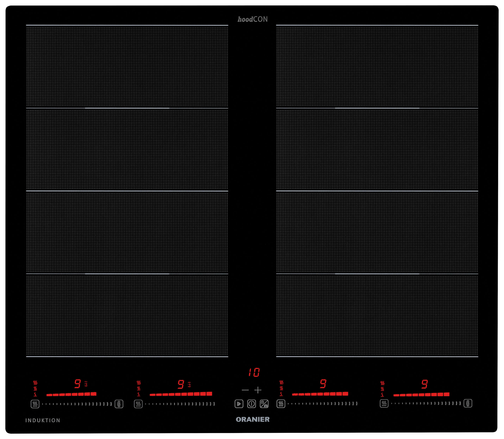Tap far-left zone triple-wave heat indicator
This screenshot has height=439, width=504.
point(35,383)
